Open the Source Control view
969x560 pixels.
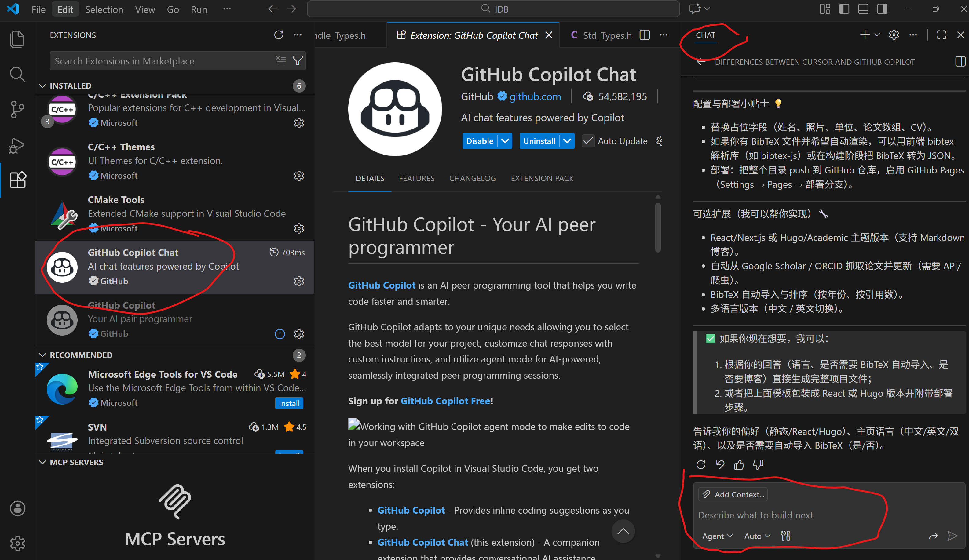pyautogui.click(x=17, y=110)
